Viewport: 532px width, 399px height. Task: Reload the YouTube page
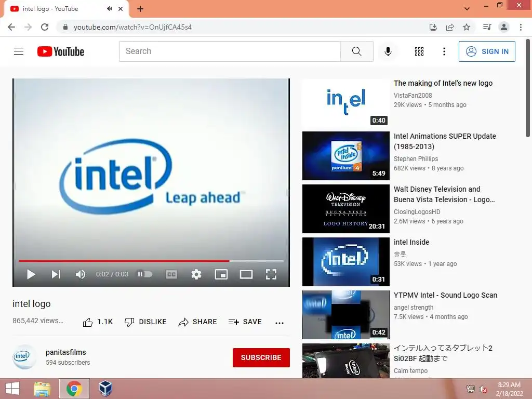point(45,27)
